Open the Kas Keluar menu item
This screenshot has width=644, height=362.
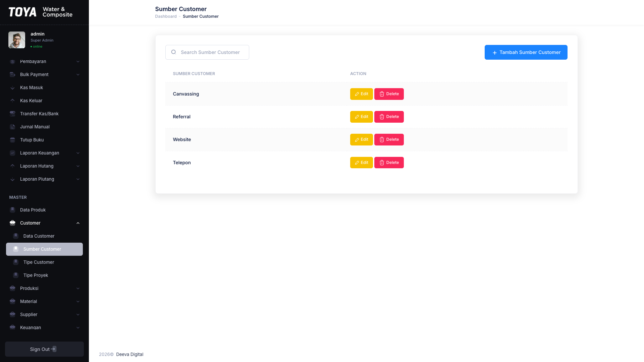point(44,101)
